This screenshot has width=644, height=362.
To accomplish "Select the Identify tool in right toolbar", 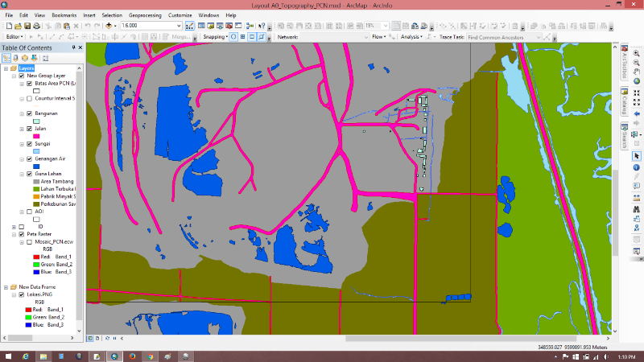I will pos(636,167).
